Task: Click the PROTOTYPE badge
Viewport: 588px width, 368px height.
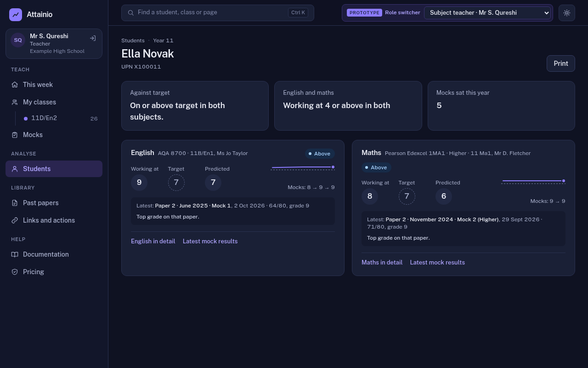Action: point(364,13)
